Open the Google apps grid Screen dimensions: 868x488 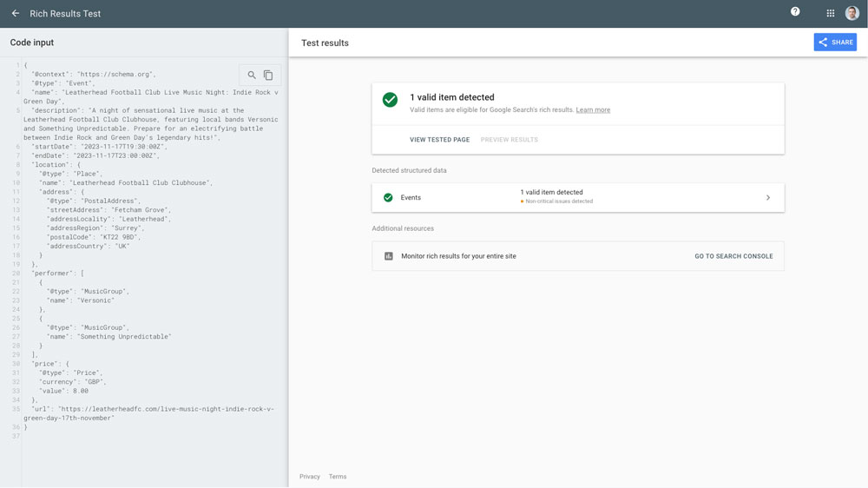pyautogui.click(x=831, y=13)
